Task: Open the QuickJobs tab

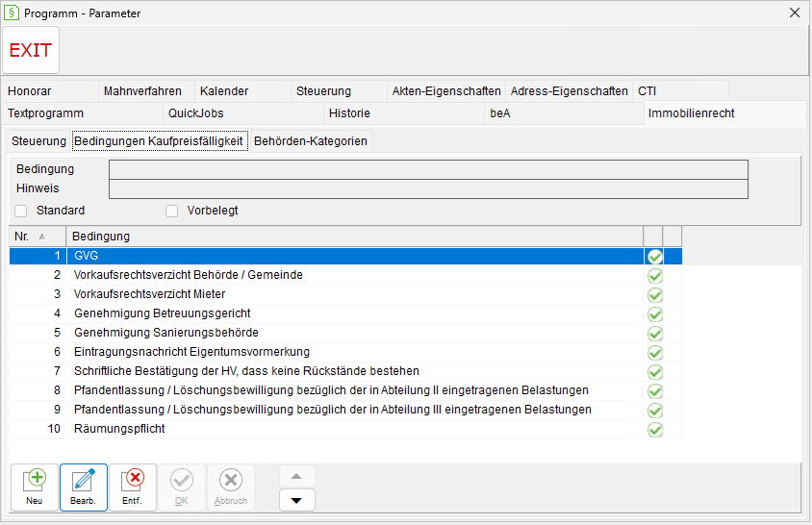Action: pyautogui.click(x=242, y=113)
